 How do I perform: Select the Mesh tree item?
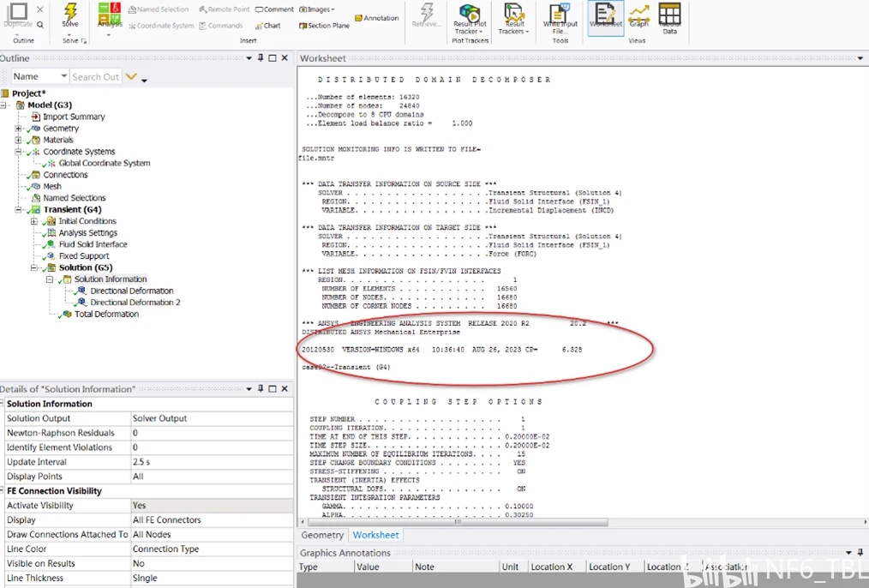pyautogui.click(x=52, y=186)
